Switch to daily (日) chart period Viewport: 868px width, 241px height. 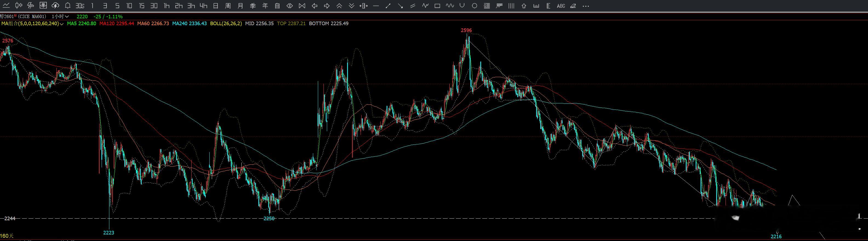tap(216, 6)
